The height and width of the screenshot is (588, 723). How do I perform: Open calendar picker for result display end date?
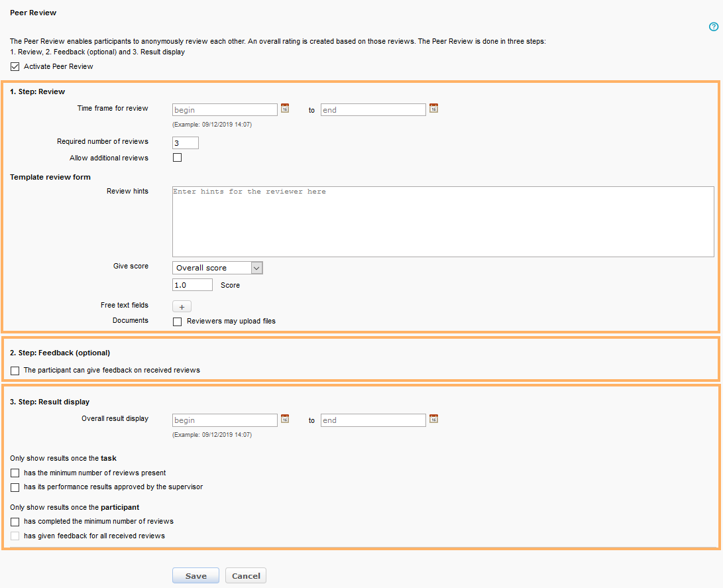pos(433,419)
